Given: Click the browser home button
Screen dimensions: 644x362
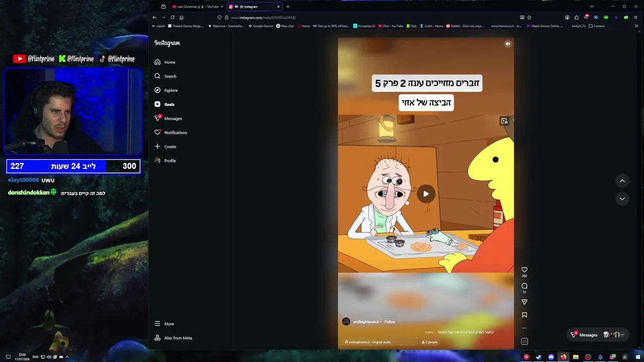Looking at the screenshot, I should tap(182, 18).
